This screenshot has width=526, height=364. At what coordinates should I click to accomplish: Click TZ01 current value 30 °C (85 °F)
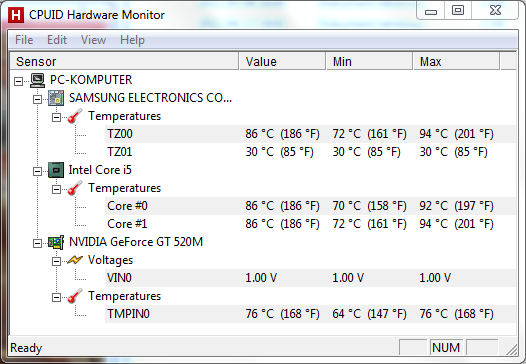coord(279,152)
